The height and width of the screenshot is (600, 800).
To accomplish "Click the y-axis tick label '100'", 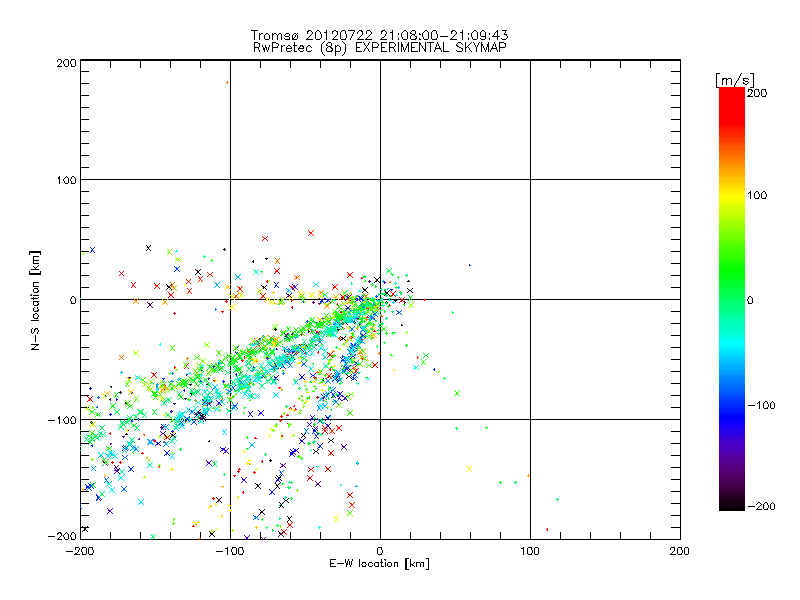I will [x=66, y=180].
